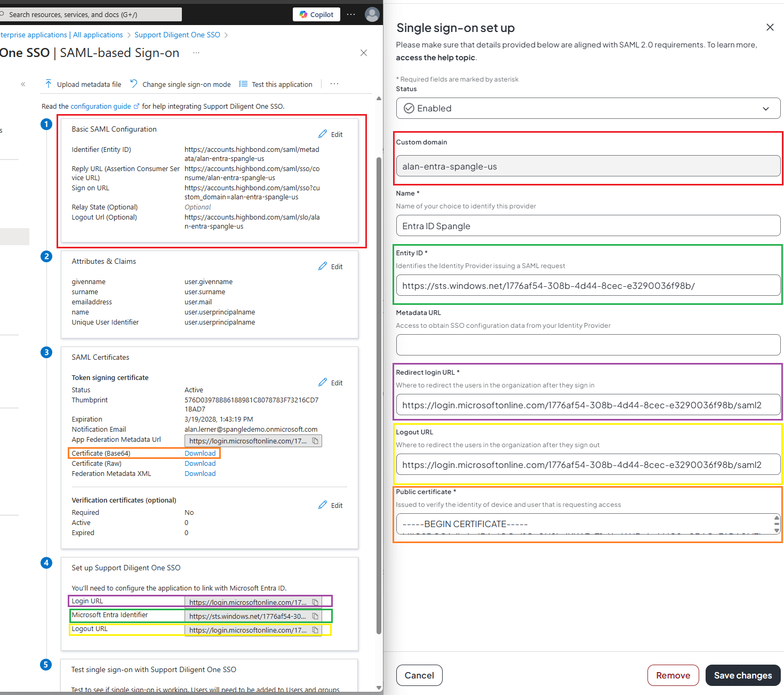Click the Custom domain field

pyautogui.click(x=588, y=166)
